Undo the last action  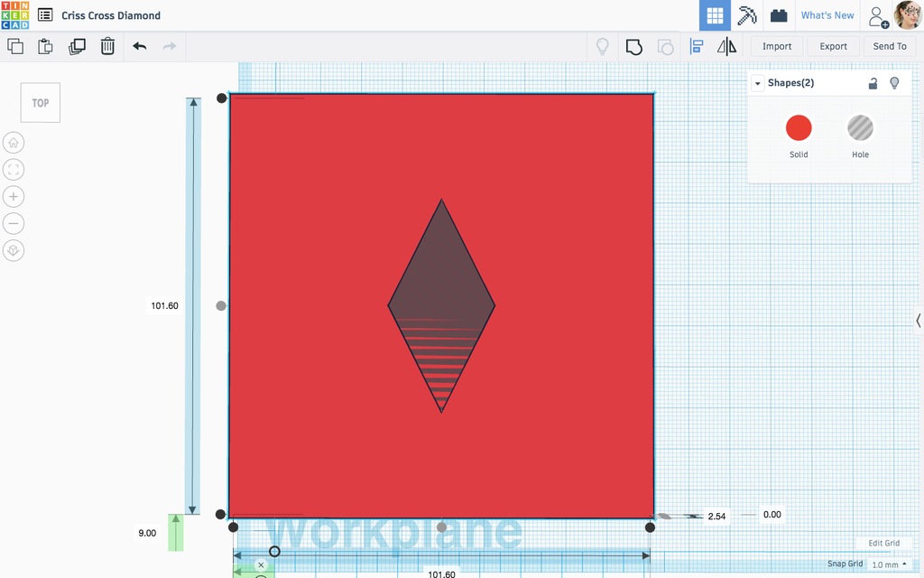click(140, 46)
